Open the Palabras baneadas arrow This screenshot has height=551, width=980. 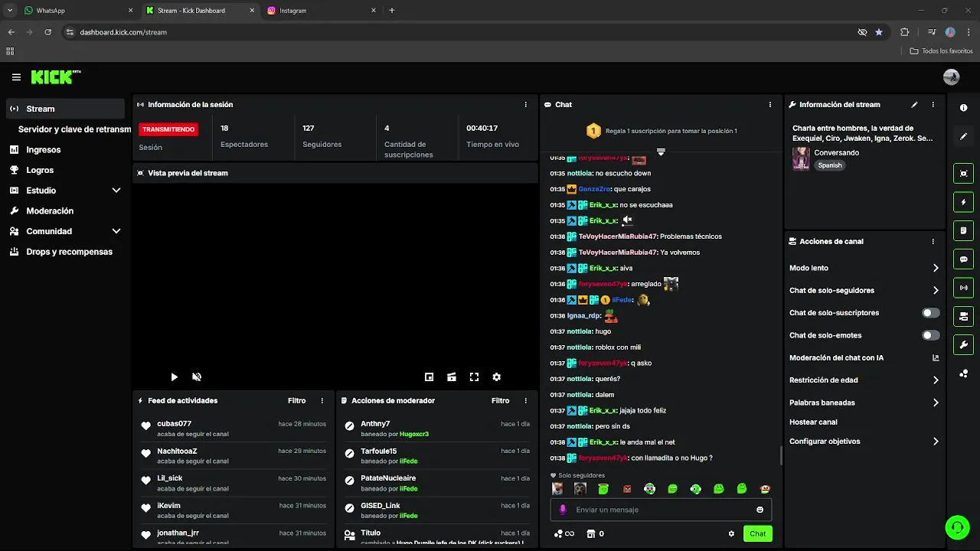pyautogui.click(x=935, y=403)
